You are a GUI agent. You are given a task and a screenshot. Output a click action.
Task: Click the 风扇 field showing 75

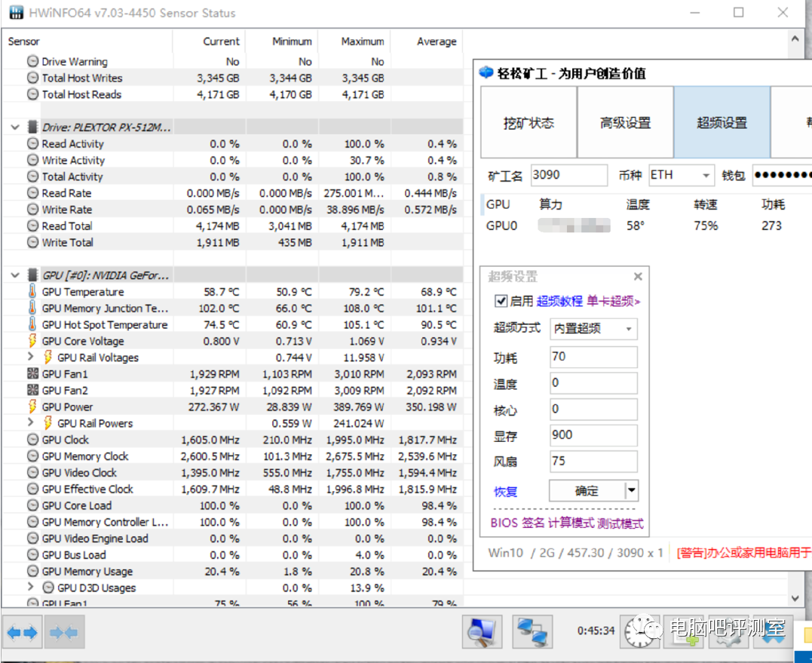(593, 462)
